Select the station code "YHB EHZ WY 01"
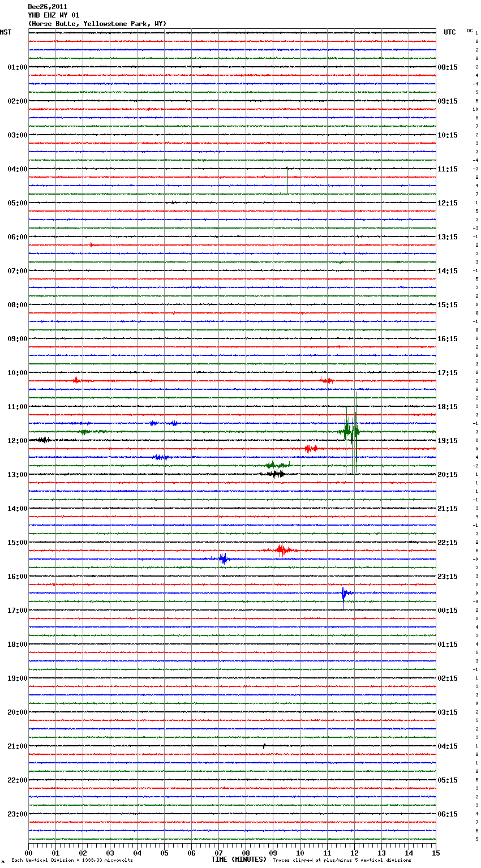481x868 pixels. click(53, 15)
